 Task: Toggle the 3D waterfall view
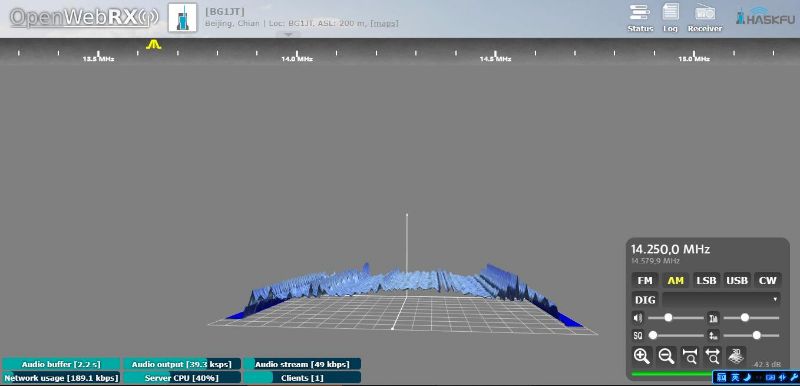pyautogui.click(x=736, y=355)
